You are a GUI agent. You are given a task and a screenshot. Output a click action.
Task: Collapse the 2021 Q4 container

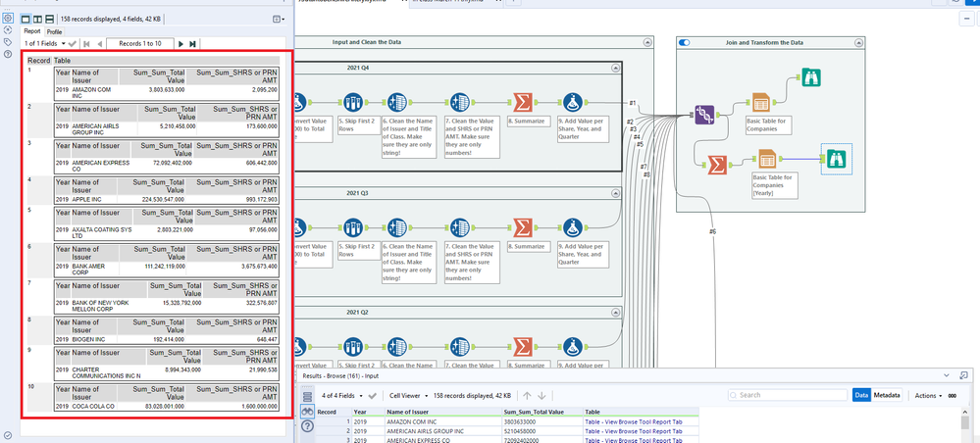pos(615,68)
